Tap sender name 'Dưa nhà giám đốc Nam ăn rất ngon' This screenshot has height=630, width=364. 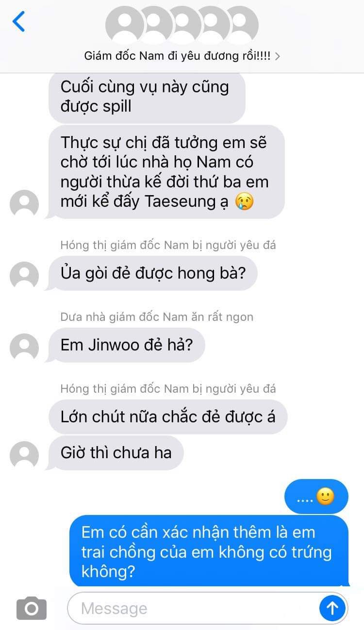tap(157, 317)
